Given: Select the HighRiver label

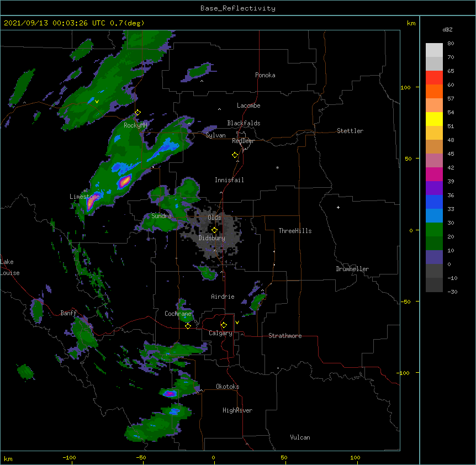Looking at the screenshot, I should (237, 410).
